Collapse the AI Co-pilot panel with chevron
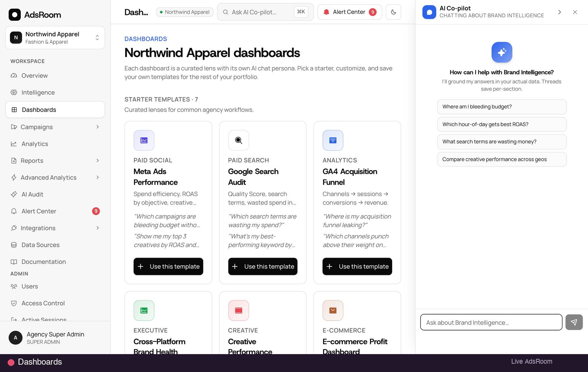The height and width of the screenshot is (372, 588). [x=560, y=12]
